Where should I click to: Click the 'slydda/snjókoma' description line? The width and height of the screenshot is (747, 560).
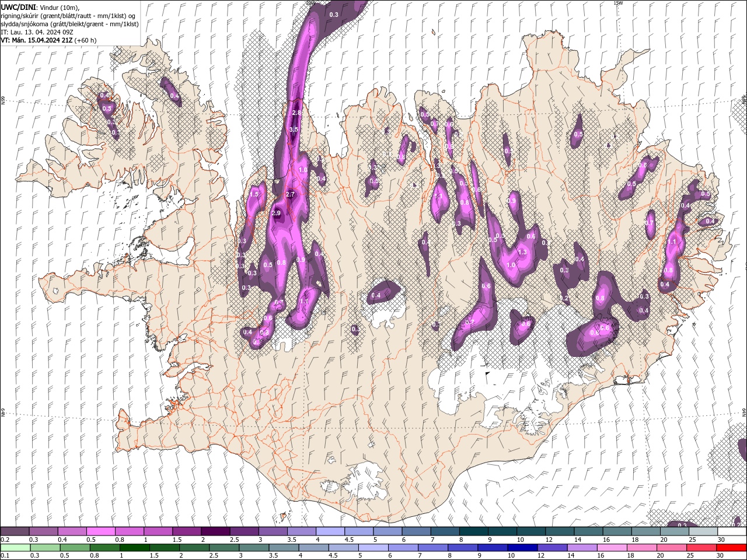(x=69, y=24)
